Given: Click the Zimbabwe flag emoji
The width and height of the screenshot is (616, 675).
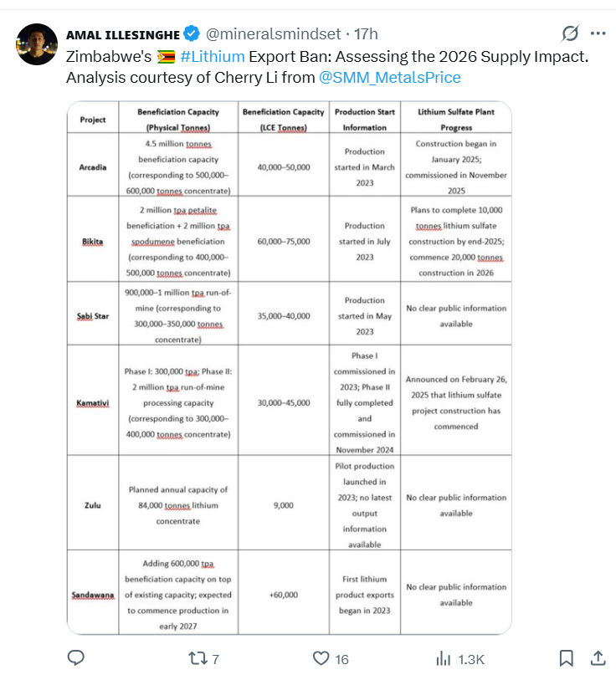Looking at the screenshot, I should pyautogui.click(x=166, y=57).
